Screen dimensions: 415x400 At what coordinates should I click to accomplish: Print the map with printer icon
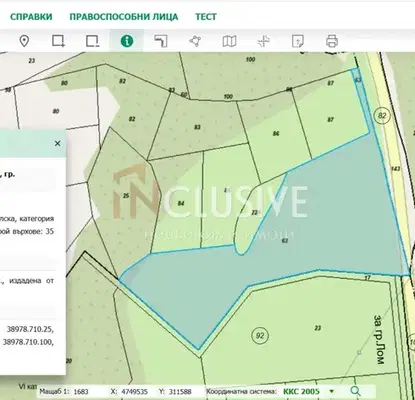coord(332,41)
